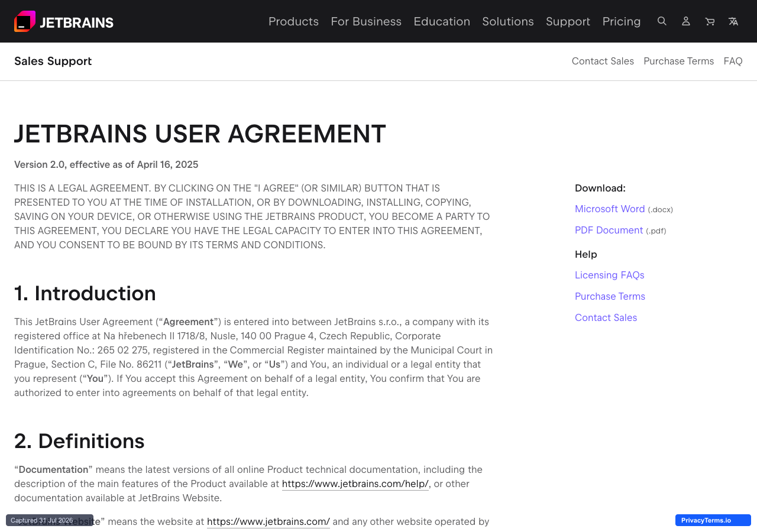Viewport: 757px width, 532px height.
Task: Open the shopping cart icon
Action: tap(710, 21)
